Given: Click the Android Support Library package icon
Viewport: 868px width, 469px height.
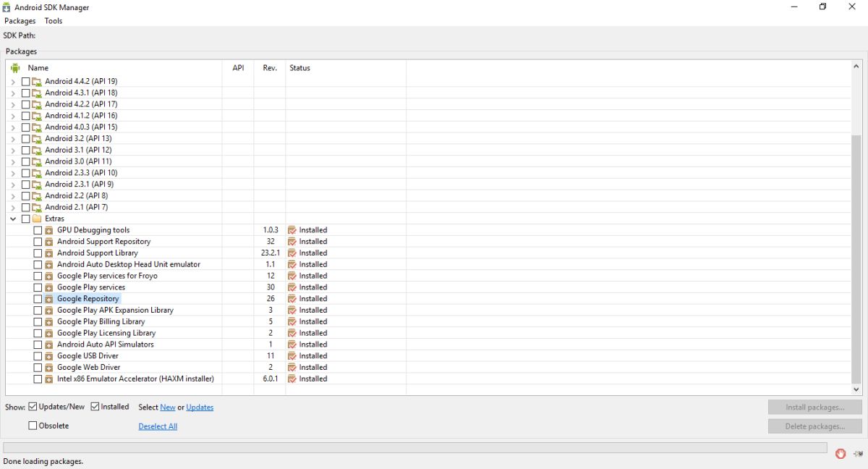Looking at the screenshot, I should click(x=49, y=253).
